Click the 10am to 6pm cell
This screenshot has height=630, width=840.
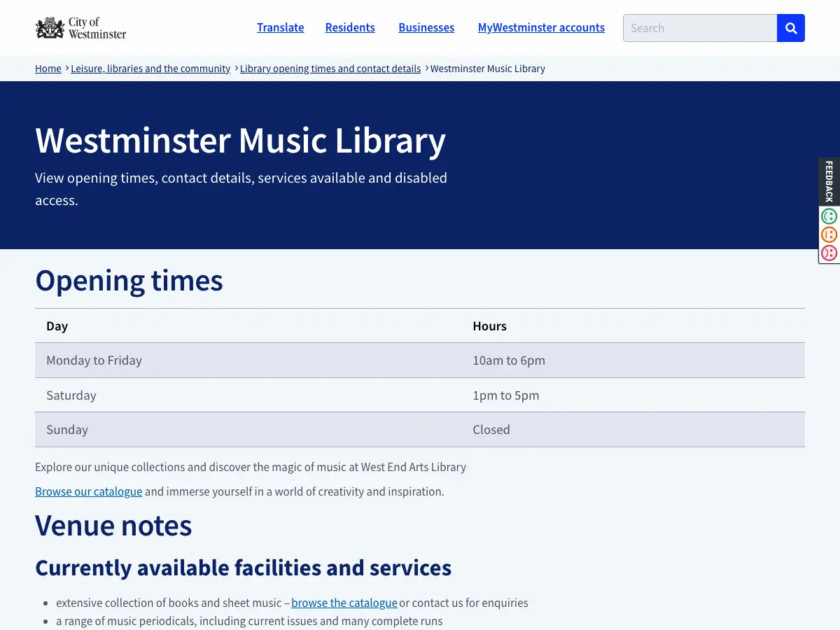click(x=633, y=360)
